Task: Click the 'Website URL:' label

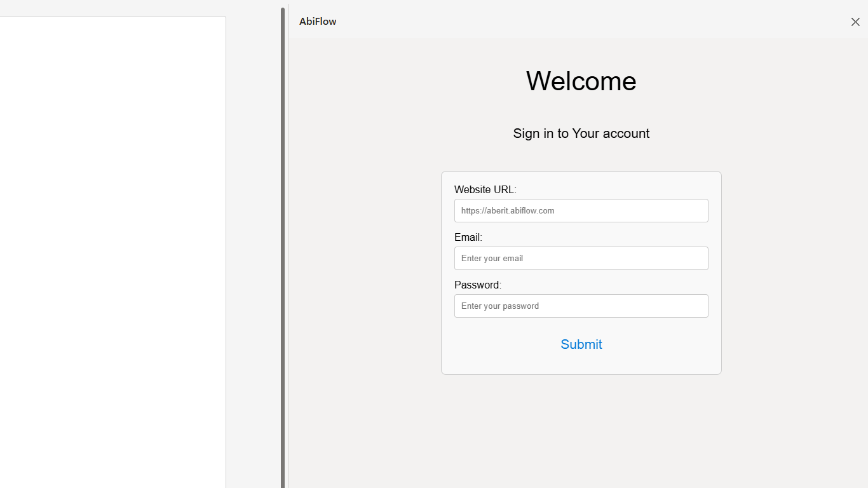Action: point(485,189)
